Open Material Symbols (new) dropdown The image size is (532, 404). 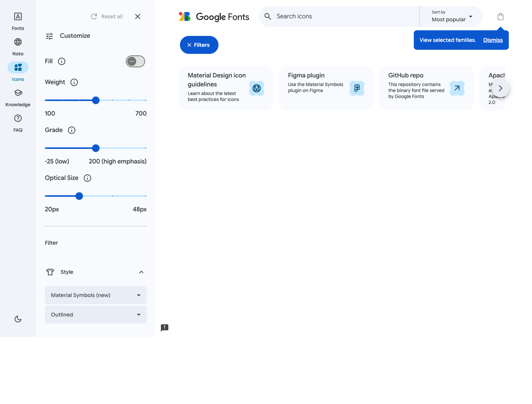click(x=96, y=295)
